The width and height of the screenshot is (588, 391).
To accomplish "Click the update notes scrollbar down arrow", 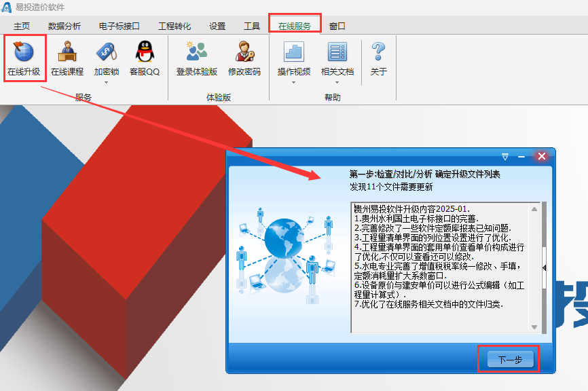I will [534, 327].
